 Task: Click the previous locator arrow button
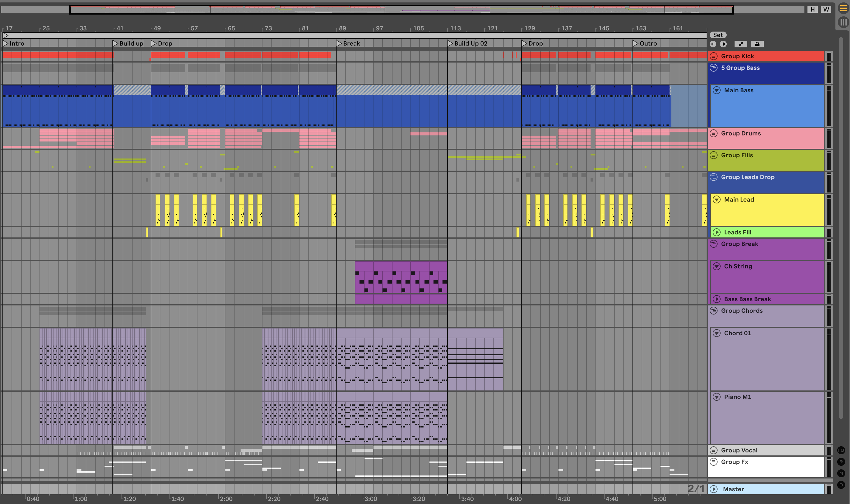(713, 44)
